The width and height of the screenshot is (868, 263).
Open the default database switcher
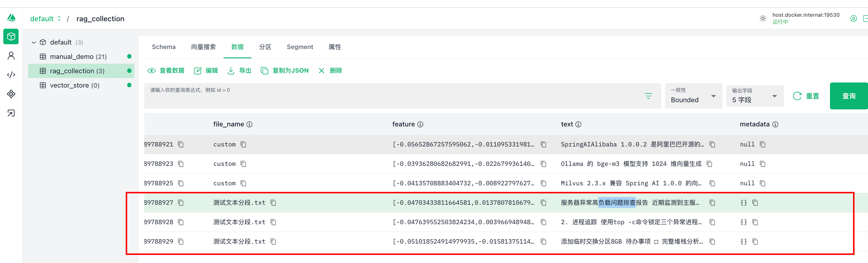point(46,19)
